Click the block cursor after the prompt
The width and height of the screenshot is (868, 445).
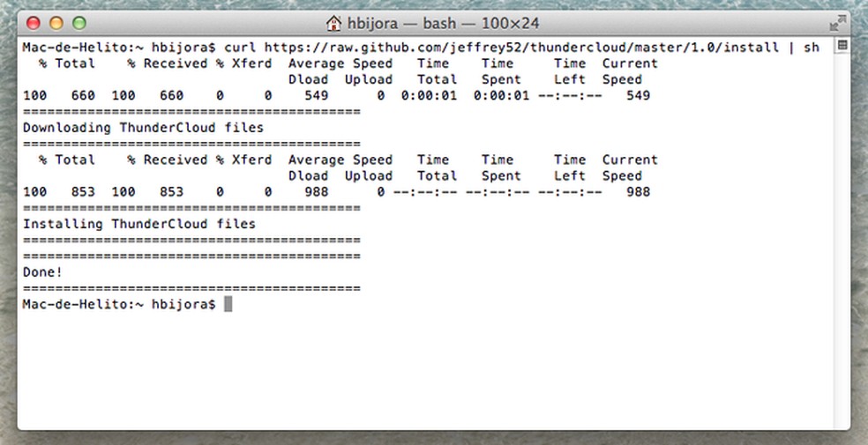(228, 304)
